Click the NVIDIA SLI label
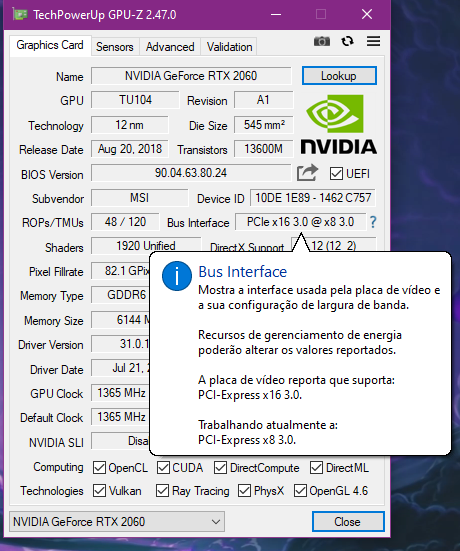 click(x=56, y=442)
